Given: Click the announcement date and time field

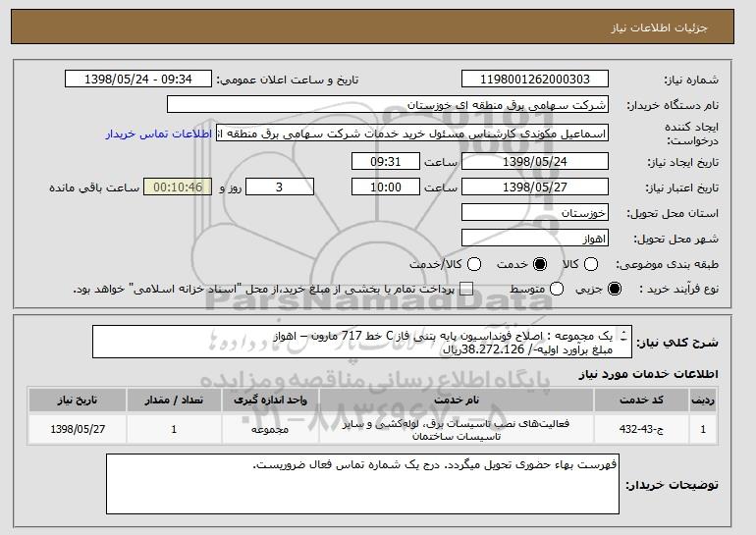Looking at the screenshot, I should coord(142,79).
